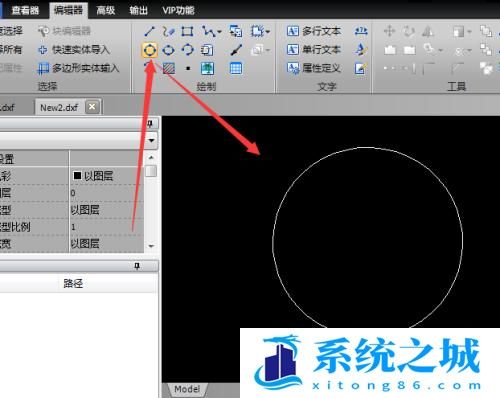
Task: Switch to the 编辑器 ribbon tab
Action: pyautogui.click(x=68, y=10)
